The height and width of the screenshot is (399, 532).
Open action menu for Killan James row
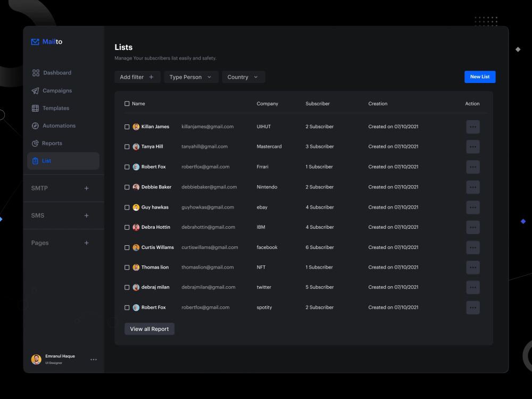[472, 127]
